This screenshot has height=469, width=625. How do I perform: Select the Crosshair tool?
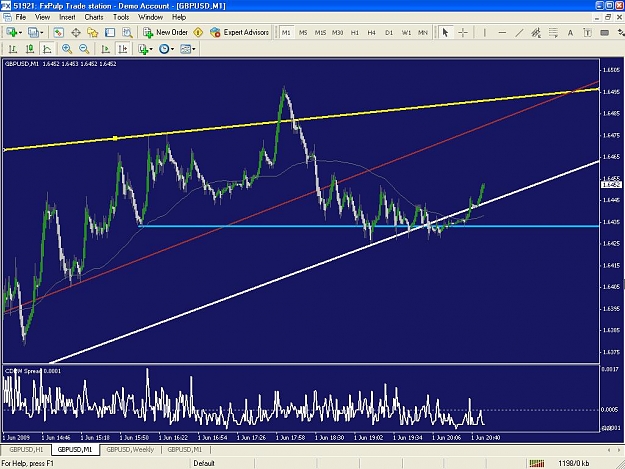[463, 33]
